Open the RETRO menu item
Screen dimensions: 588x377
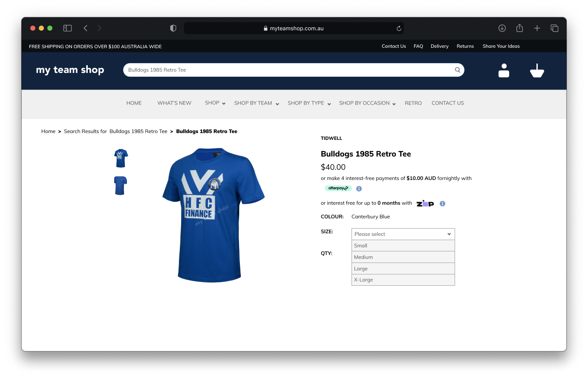pyautogui.click(x=413, y=103)
